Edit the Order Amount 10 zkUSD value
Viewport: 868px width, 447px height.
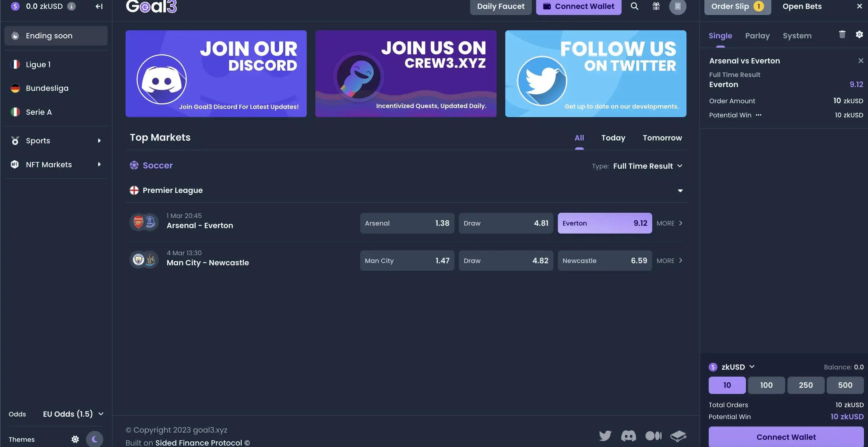pyautogui.click(x=848, y=101)
